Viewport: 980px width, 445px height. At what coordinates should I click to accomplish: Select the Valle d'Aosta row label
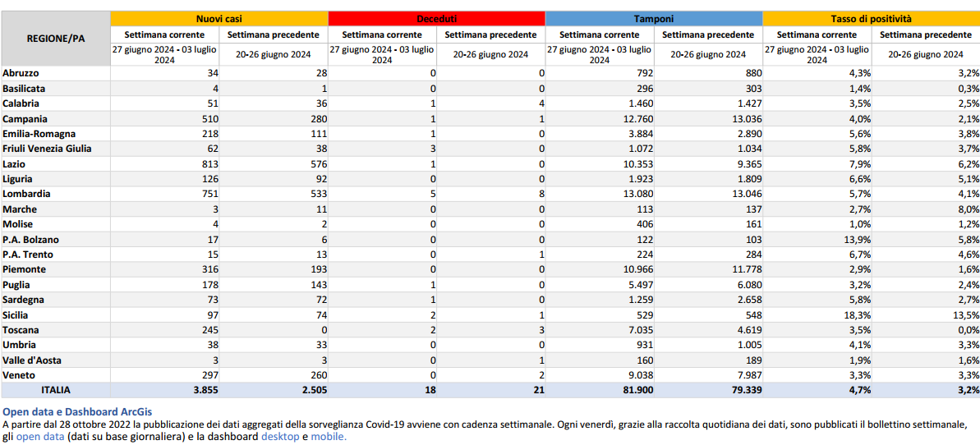[31, 360]
